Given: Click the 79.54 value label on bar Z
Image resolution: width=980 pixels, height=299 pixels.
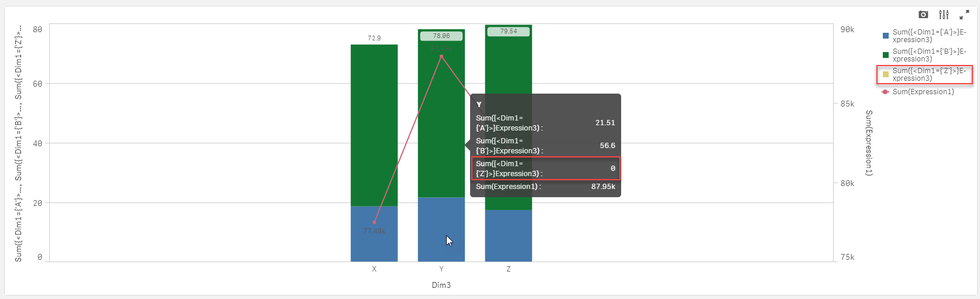Looking at the screenshot, I should pos(508,32).
